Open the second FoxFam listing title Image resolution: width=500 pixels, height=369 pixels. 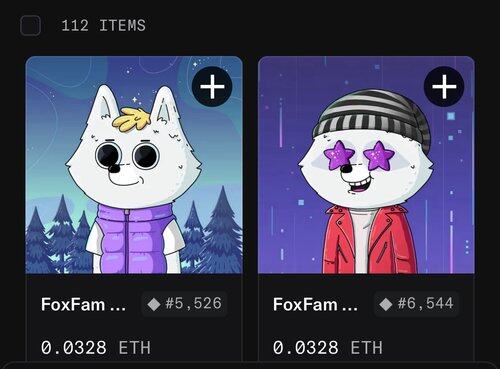tap(315, 304)
